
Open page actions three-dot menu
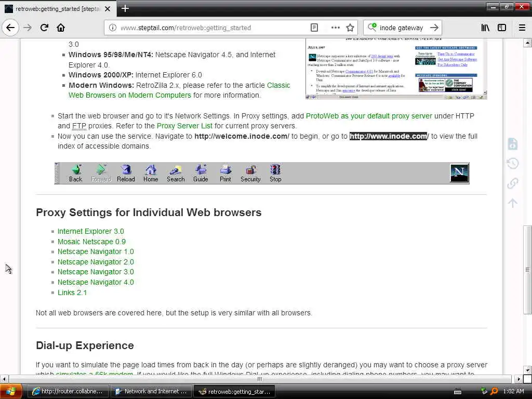pyautogui.click(x=335, y=28)
